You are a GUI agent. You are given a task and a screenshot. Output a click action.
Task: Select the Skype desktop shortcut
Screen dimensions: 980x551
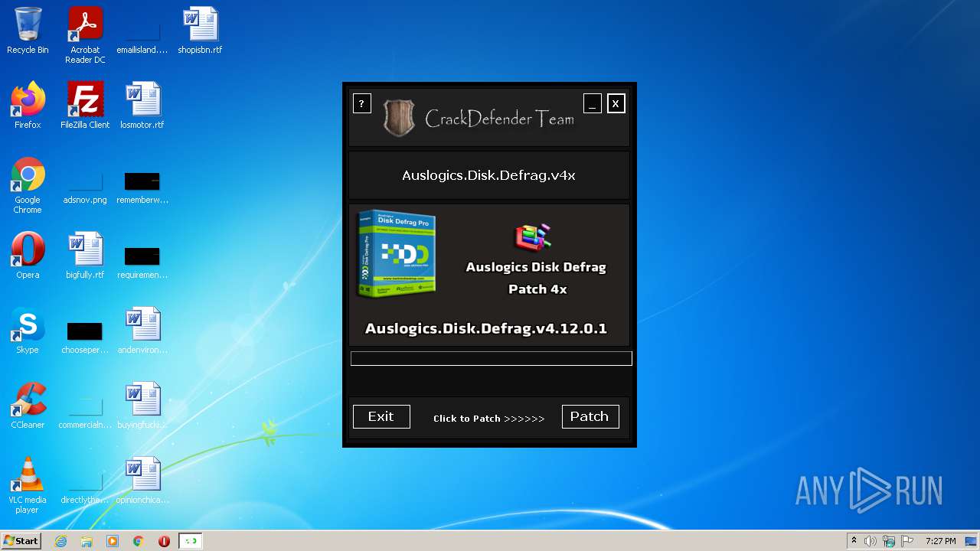pos(28,331)
